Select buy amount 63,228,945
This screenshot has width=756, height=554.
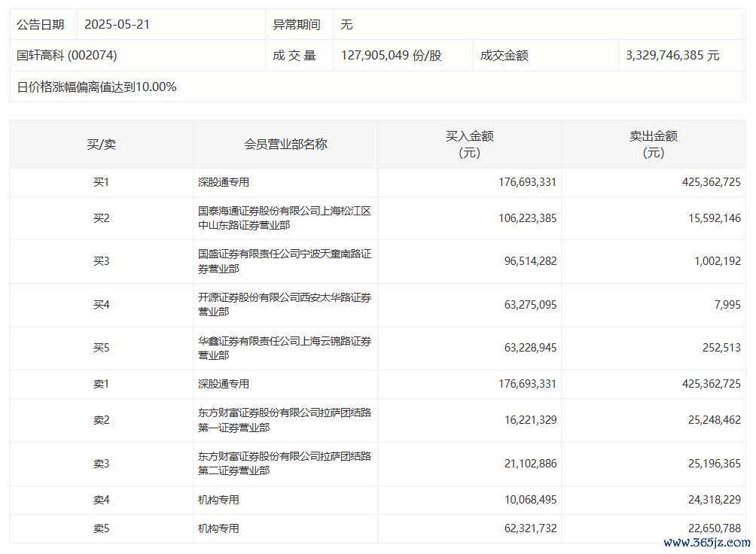click(530, 348)
